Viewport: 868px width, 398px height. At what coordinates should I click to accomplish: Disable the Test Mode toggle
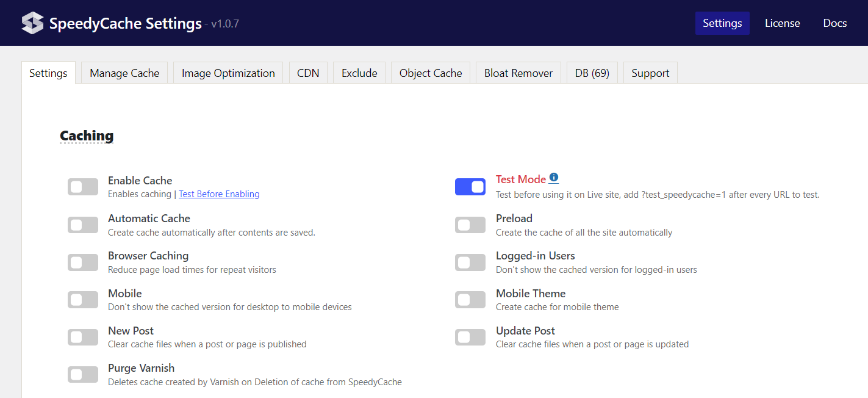point(470,187)
